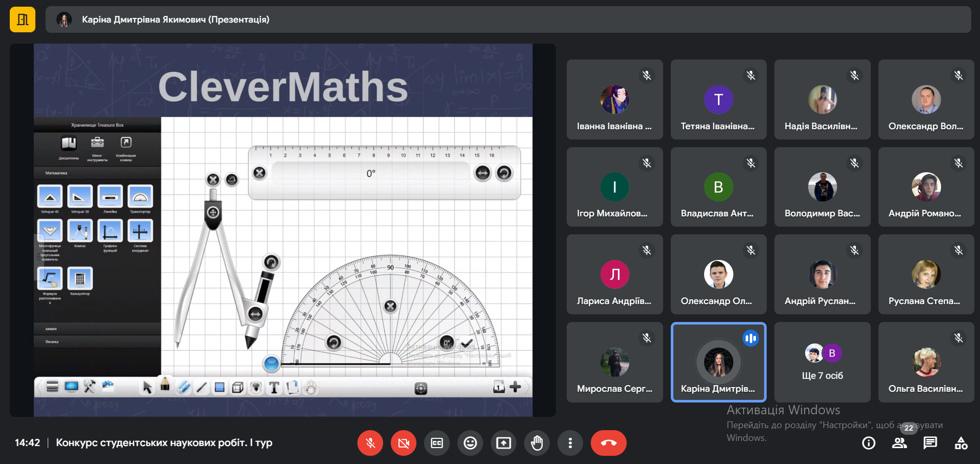
Task: Raise hand using the hand button
Action: 537,443
